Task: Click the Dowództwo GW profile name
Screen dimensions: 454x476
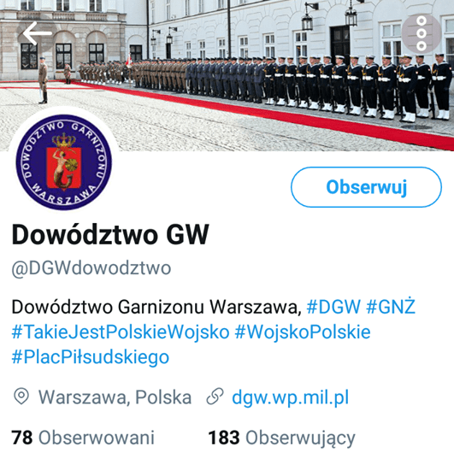Action: (x=110, y=234)
